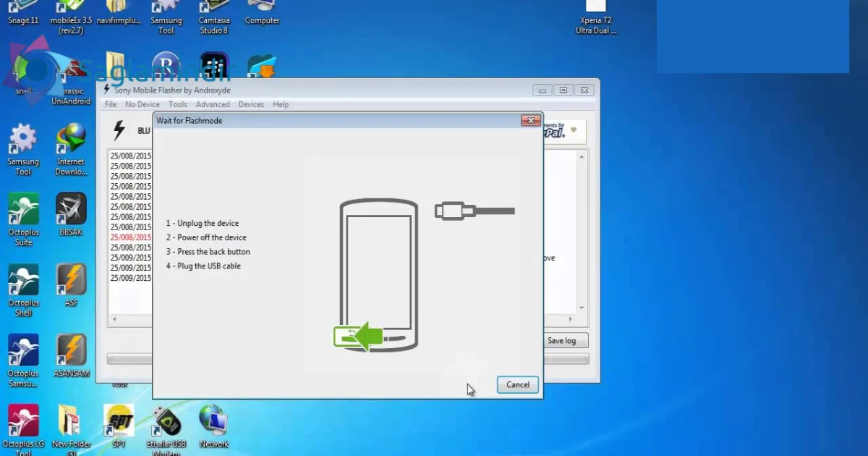The image size is (868, 456).
Task: Open the mobileEx 3.5 desktop shortcut
Action: (71, 17)
